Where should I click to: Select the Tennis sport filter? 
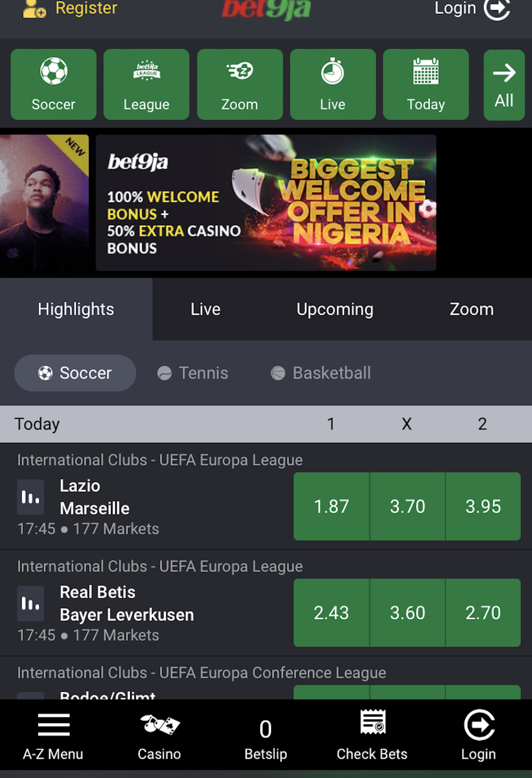(193, 373)
